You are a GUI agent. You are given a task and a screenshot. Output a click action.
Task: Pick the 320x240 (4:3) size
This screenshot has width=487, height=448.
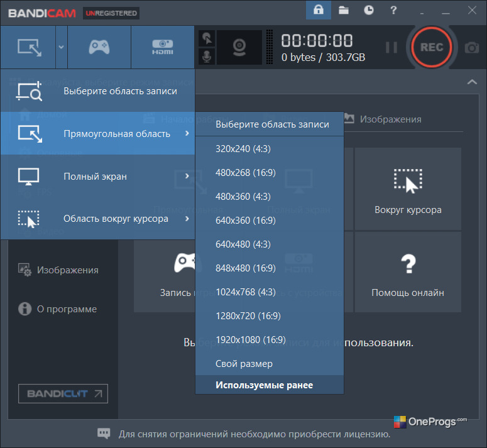(x=270, y=149)
